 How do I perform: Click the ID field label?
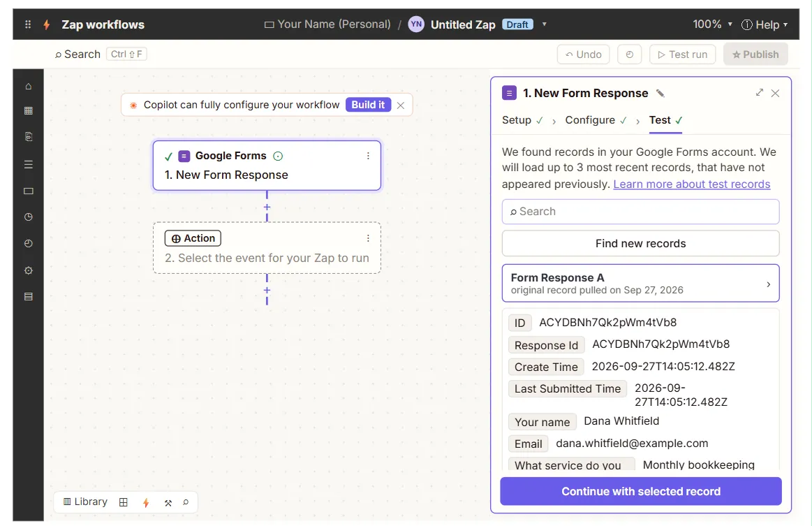coord(519,323)
